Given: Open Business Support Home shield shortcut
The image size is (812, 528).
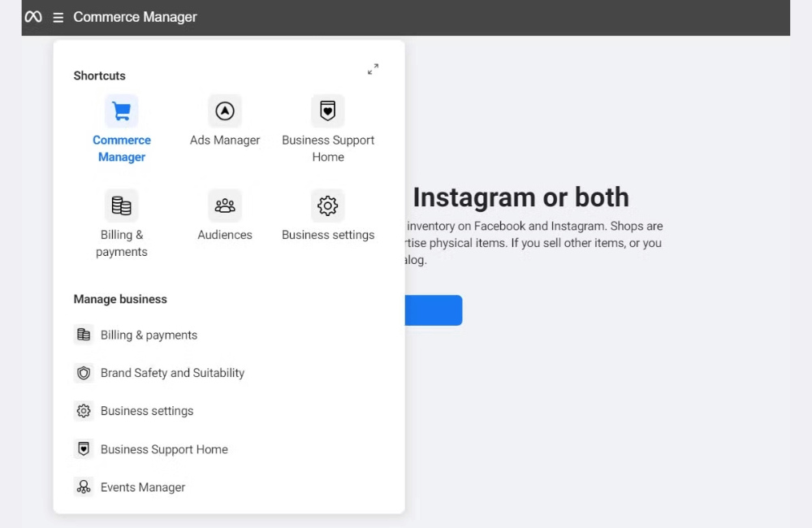Looking at the screenshot, I should click(x=328, y=111).
